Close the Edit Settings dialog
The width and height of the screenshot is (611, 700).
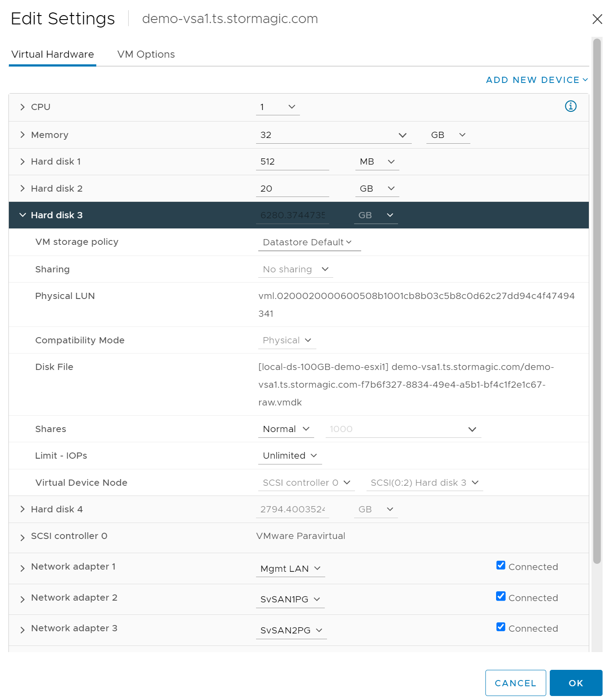(x=597, y=19)
